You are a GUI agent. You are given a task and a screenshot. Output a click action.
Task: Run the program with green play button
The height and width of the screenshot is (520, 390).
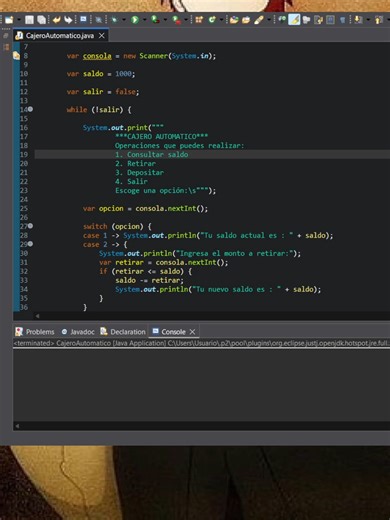[135, 20]
